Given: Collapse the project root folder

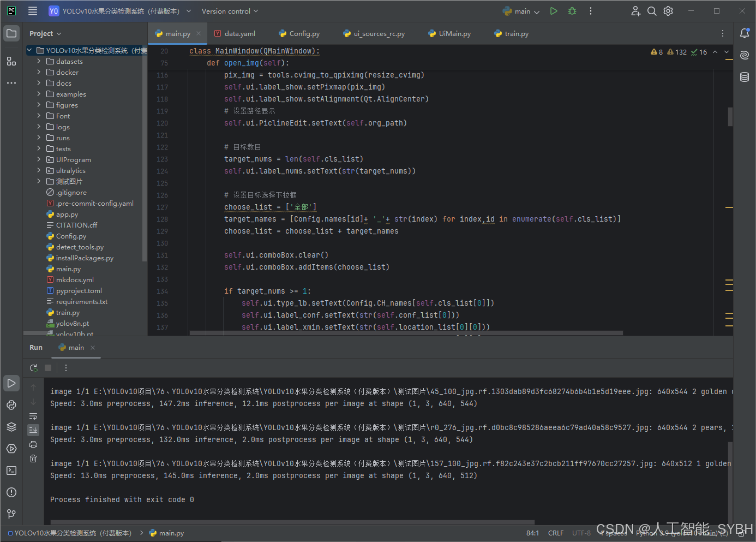Looking at the screenshot, I should click(x=29, y=50).
